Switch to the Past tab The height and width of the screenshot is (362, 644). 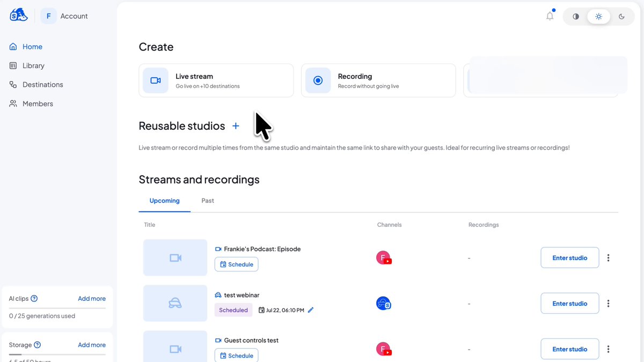(208, 201)
